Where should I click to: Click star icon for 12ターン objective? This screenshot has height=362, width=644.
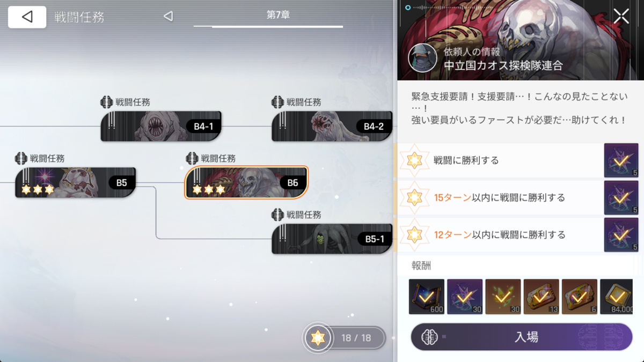click(x=414, y=234)
